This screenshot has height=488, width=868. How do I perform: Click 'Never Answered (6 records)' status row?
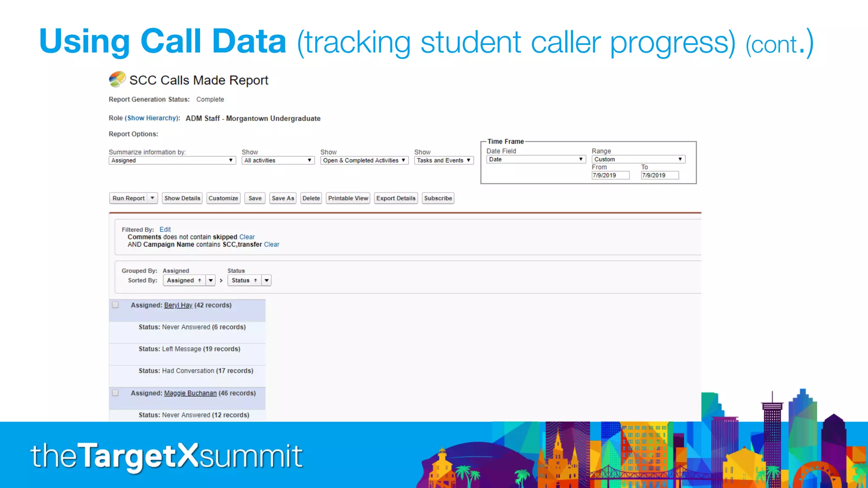(x=187, y=333)
